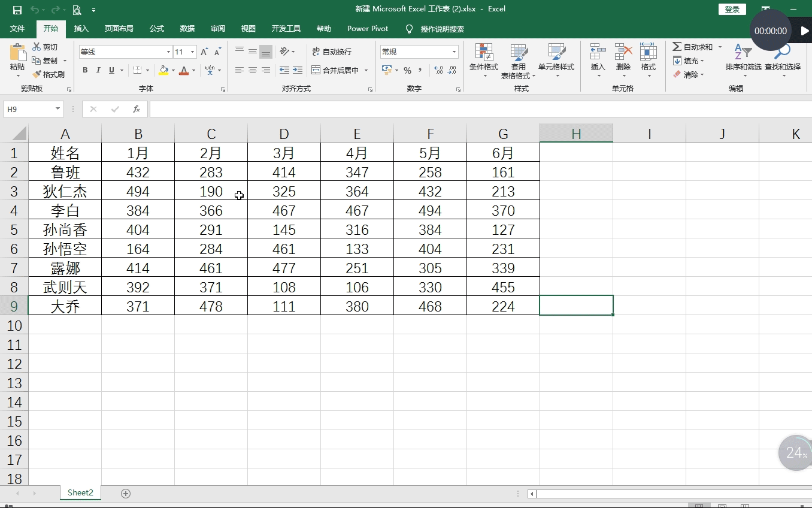Click the Save icon in the quick access toolbar
This screenshot has width=812, height=508.
coord(17,10)
